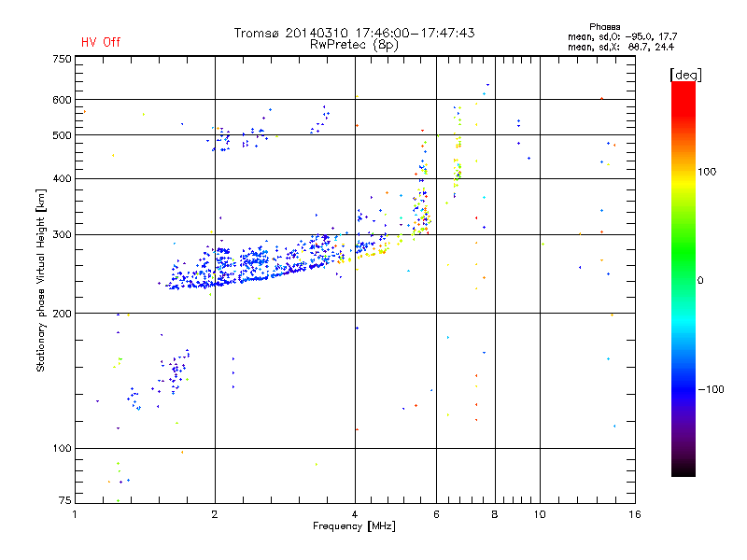Screen dimensions: 747x560
Task: Click the y-axis tick label '300'
Action: click(x=62, y=234)
